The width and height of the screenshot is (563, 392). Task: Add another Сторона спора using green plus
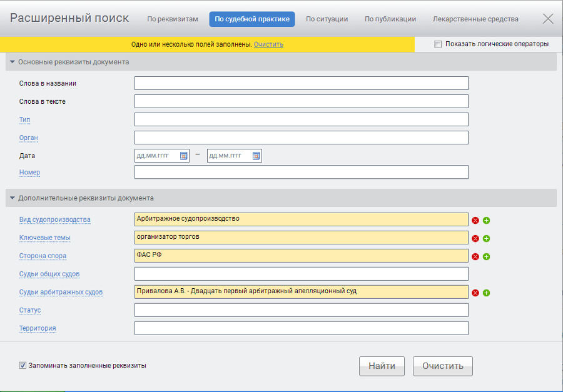click(486, 256)
